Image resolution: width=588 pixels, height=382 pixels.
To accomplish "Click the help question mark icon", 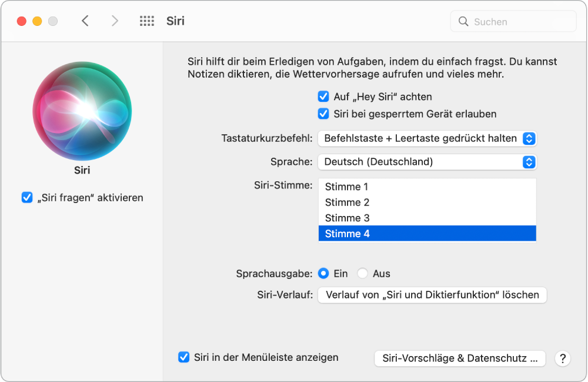I will pos(563,358).
